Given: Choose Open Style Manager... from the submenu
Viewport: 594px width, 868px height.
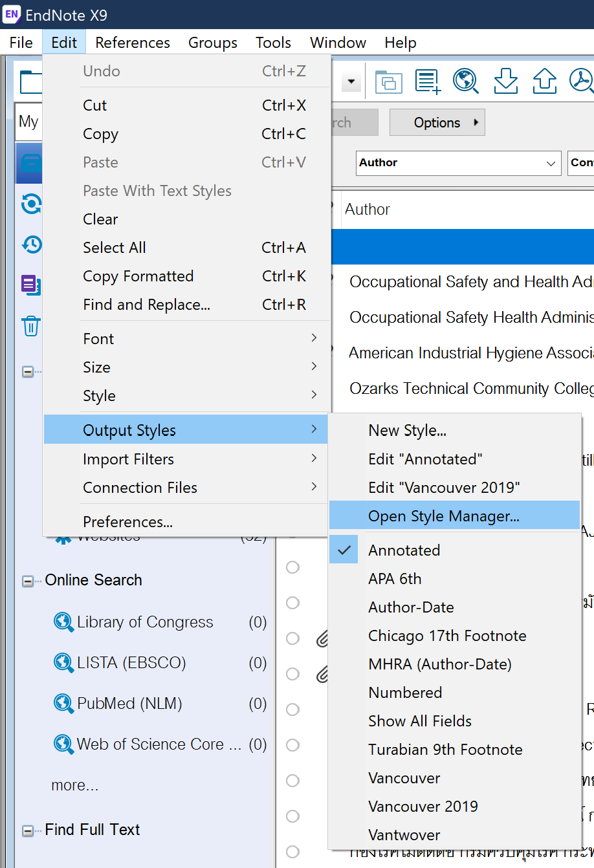Looking at the screenshot, I should click(x=454, y=516).
